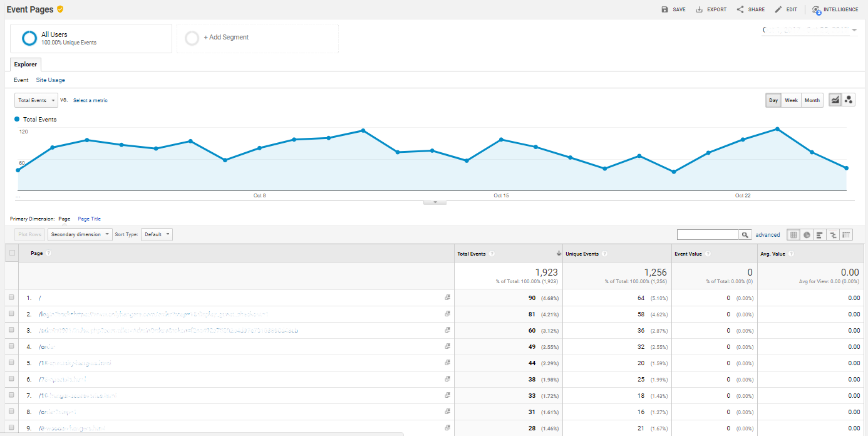
Task: Click into the table search field
Action: (x=708, y=235)
